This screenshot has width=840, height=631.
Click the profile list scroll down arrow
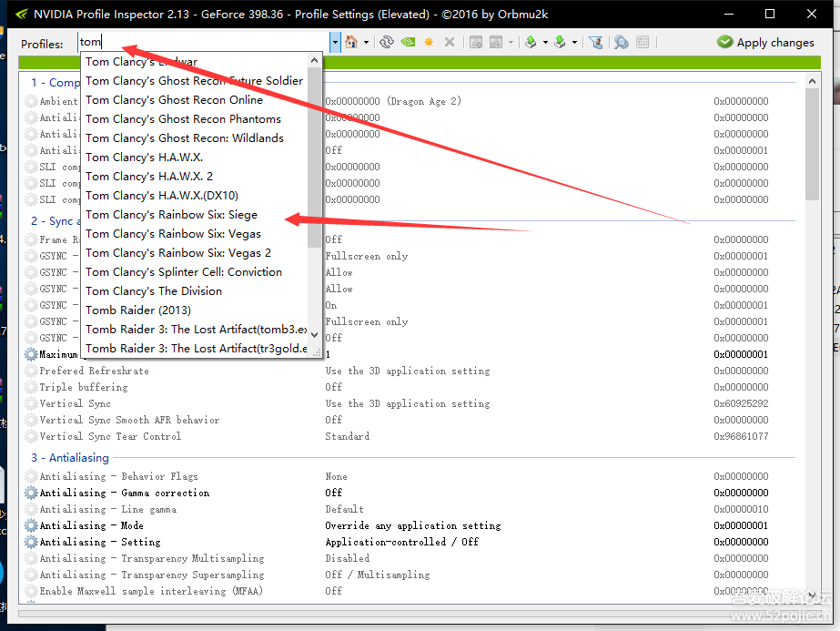point(315,350)
